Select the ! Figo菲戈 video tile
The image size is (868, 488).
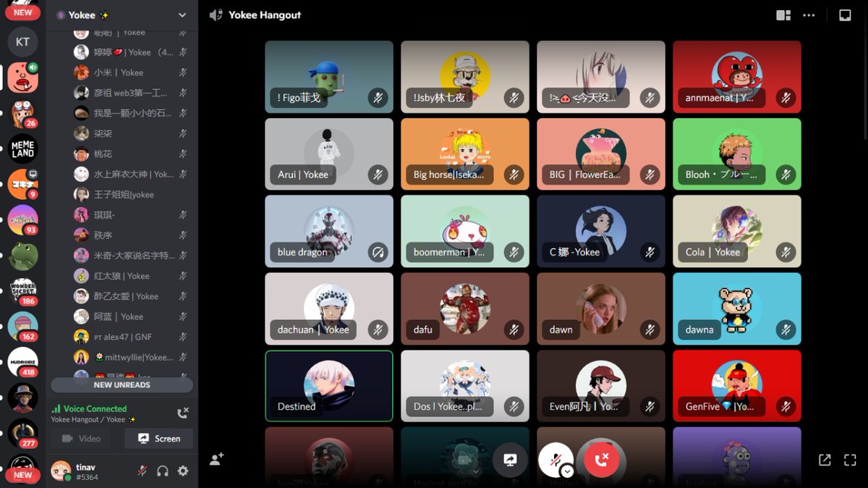click(x=329, y=77)
